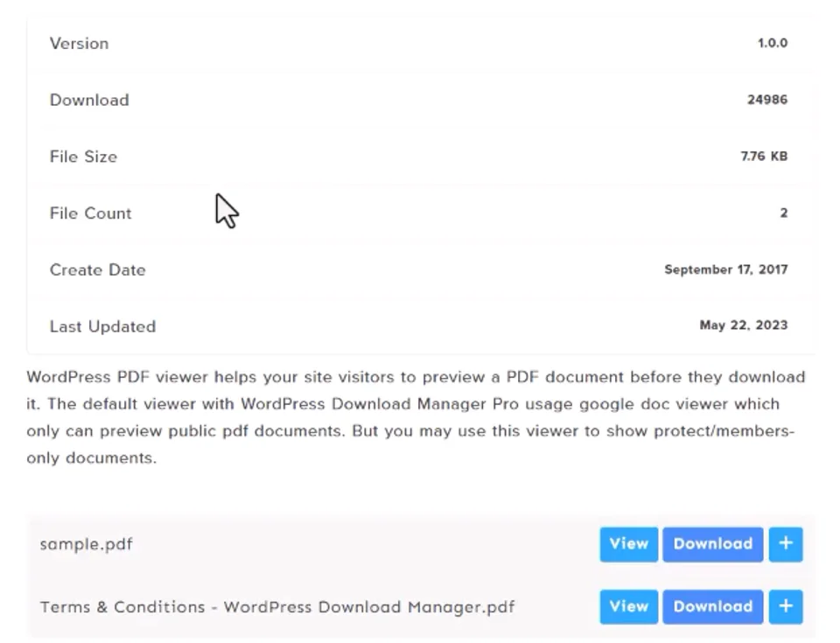Click the plus icon for sample.pdf
Viewport: 840px width, 643px height.
(786, 544)
